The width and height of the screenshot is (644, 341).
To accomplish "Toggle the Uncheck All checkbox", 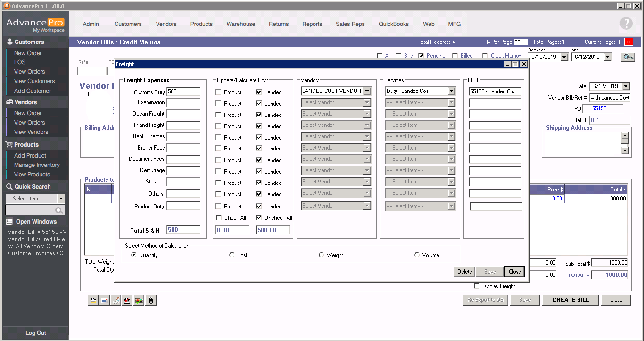I will tap(259, 218).
